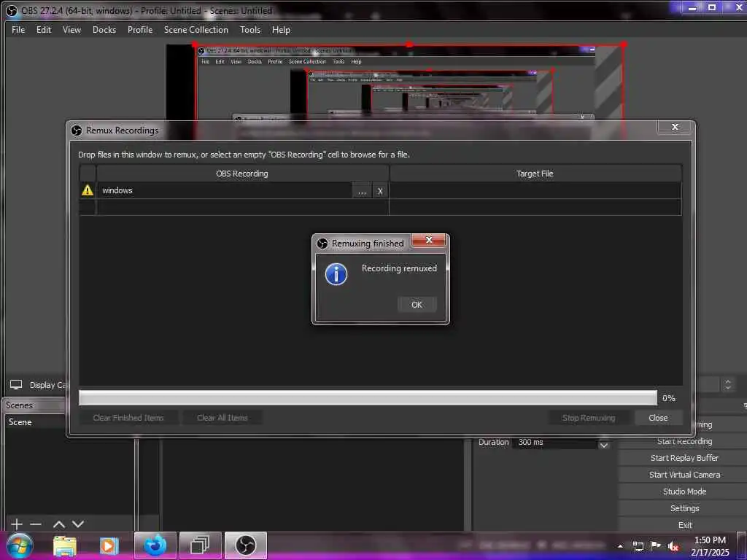
Task: Open the View menu
Action: [71, 29]
